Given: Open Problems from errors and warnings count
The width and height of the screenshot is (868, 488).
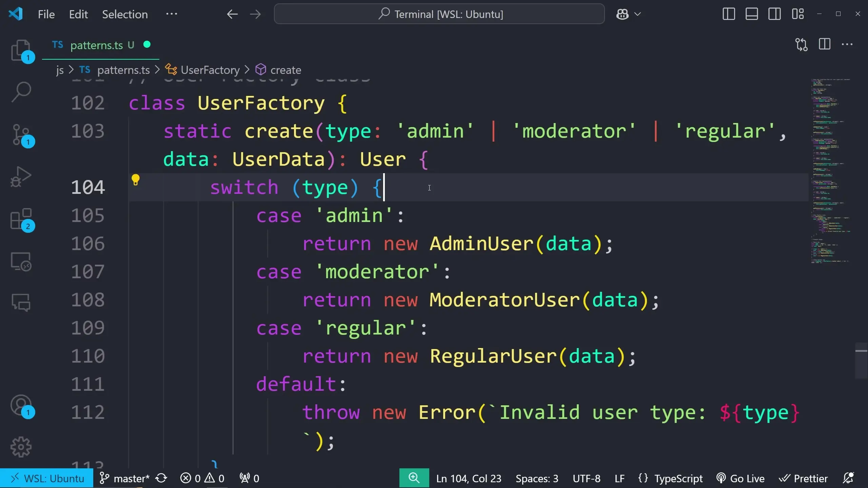Looking at the screenshot, I should [202, 479].
